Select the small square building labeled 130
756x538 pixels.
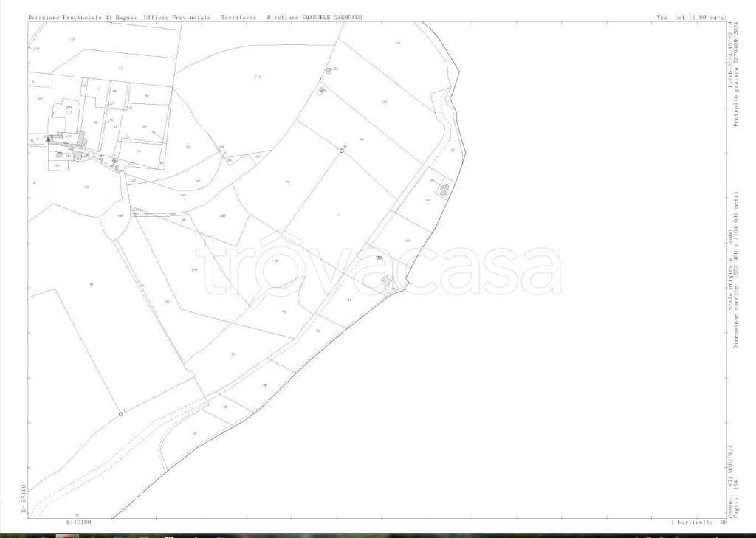coord(329,71)
